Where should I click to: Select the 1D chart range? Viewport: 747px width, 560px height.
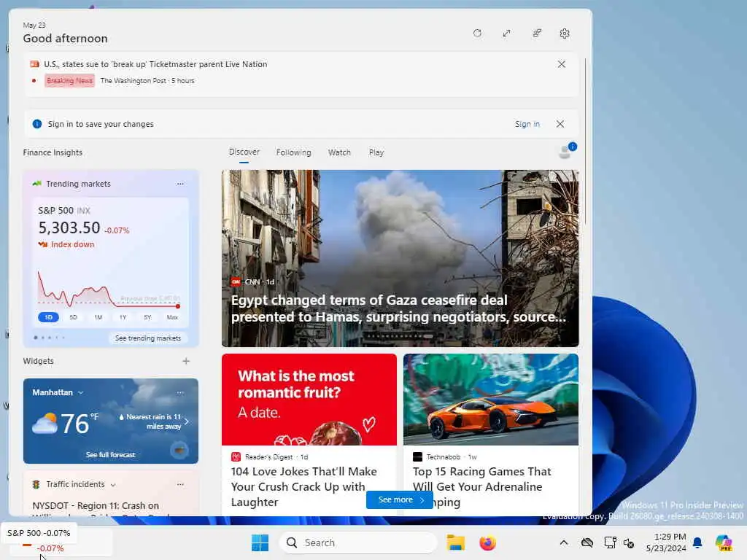(x=49, y=317)
